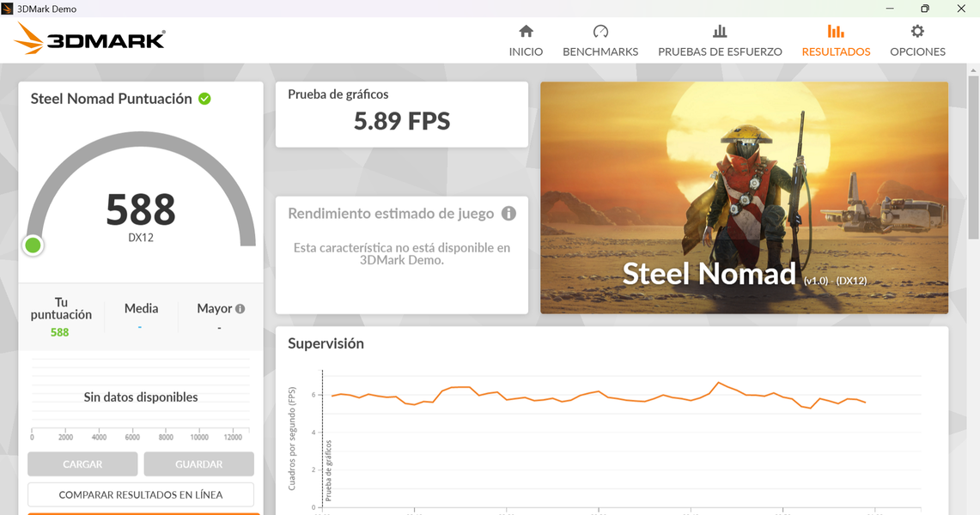980x515 pixels.
Task: Click the Prueba de gráficos 5.89 FPS card
Action: (401, 114)
